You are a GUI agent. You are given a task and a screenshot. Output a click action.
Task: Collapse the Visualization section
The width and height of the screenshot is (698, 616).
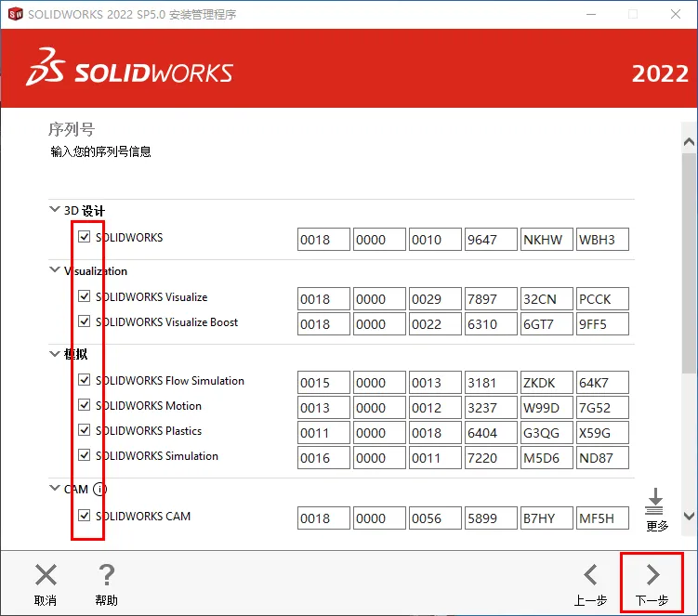point(54,269)
